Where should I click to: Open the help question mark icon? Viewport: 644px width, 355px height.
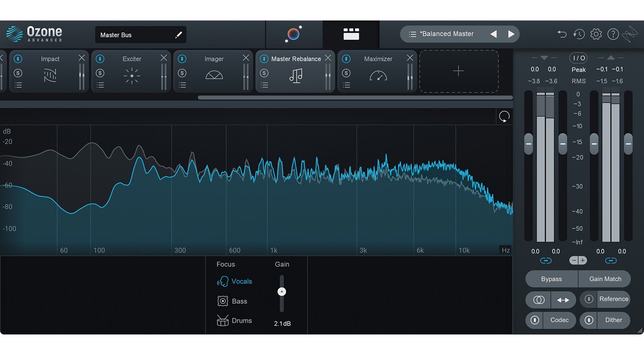pyautogui.click(x=613, y=34)
